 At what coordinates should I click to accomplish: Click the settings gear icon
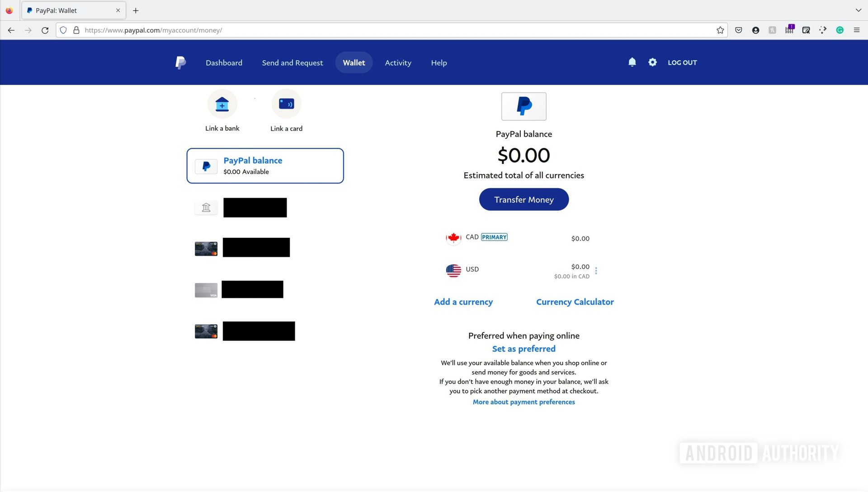click(653, 62)
